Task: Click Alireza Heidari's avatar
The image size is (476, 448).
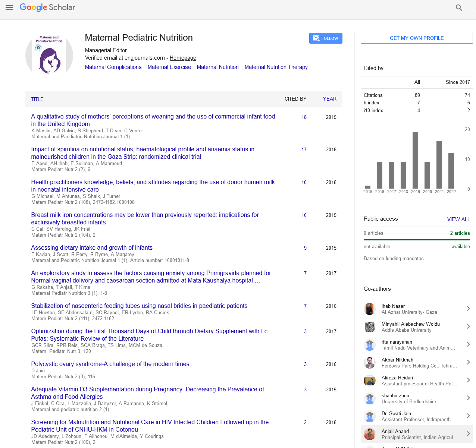Action: click(369, 381)
